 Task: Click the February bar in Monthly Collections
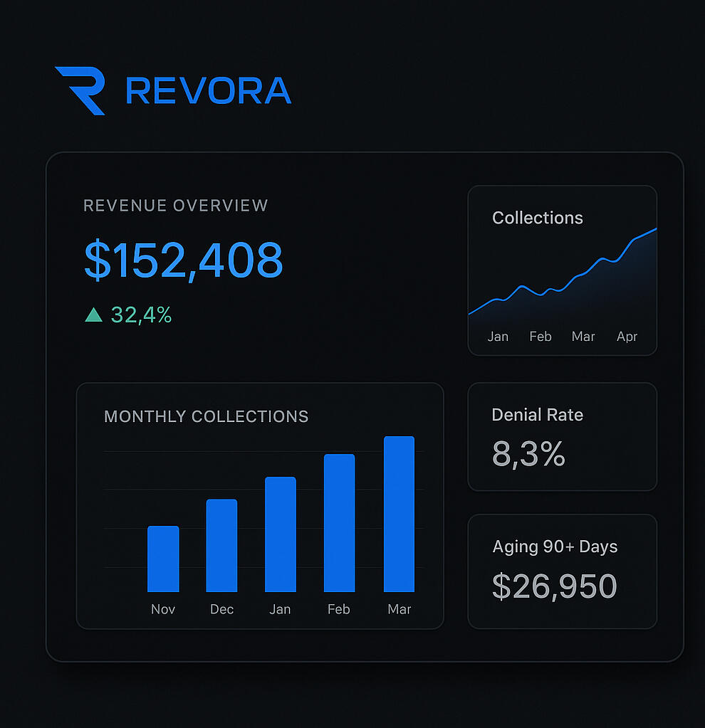point(339,523)
